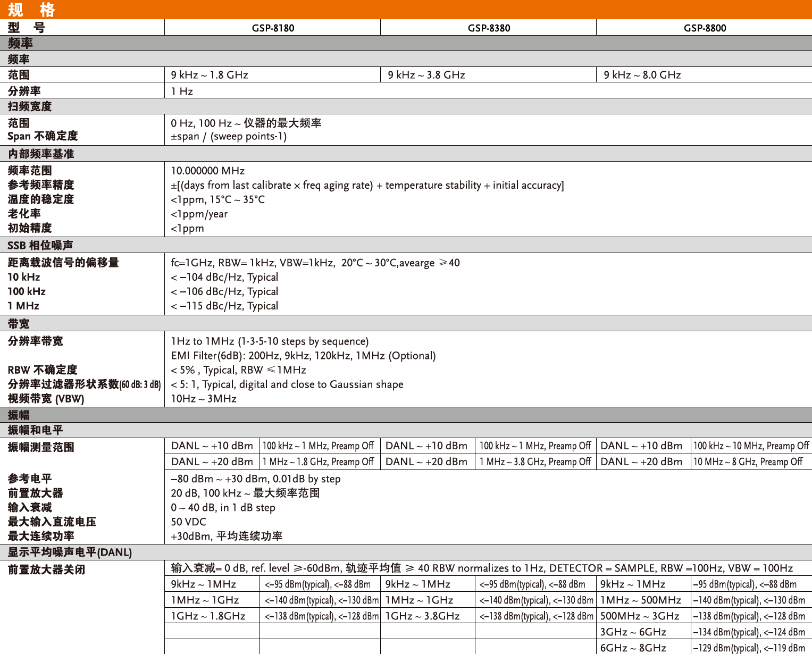Viewport: 812px width, 654px height.
Task: Select the gray 振幅 section header
Action: (406, 415)
